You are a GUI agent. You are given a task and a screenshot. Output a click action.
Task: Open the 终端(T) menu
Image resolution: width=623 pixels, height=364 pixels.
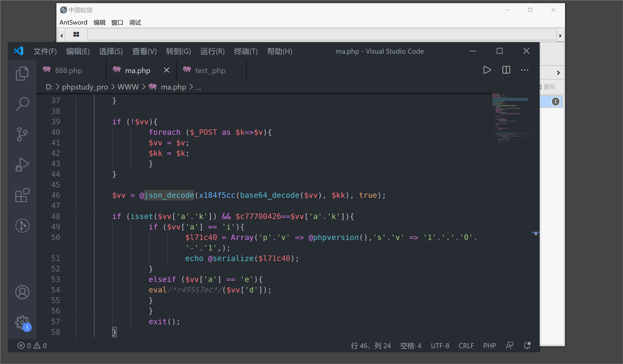click(246, 51)
